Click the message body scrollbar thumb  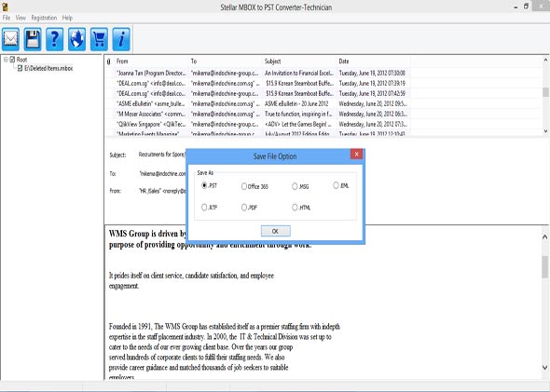[544, 266]
